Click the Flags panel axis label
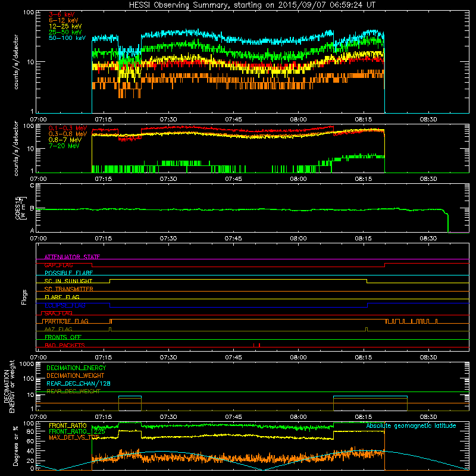This screenshot has width=476, height=476. coord(24,297)
